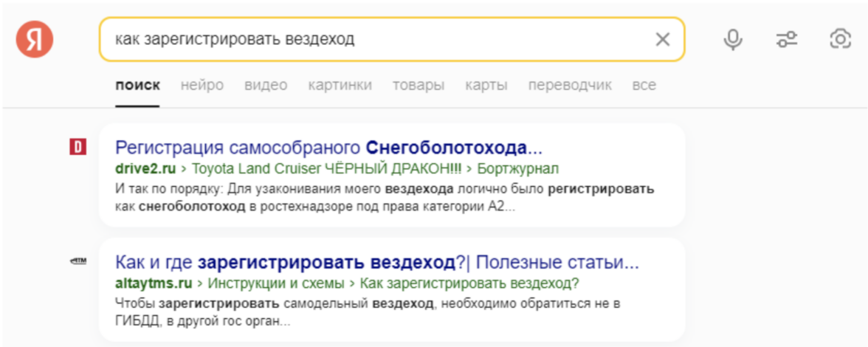Select the поиск tab
The image size is (868, 347).
[x=137, y=86]
